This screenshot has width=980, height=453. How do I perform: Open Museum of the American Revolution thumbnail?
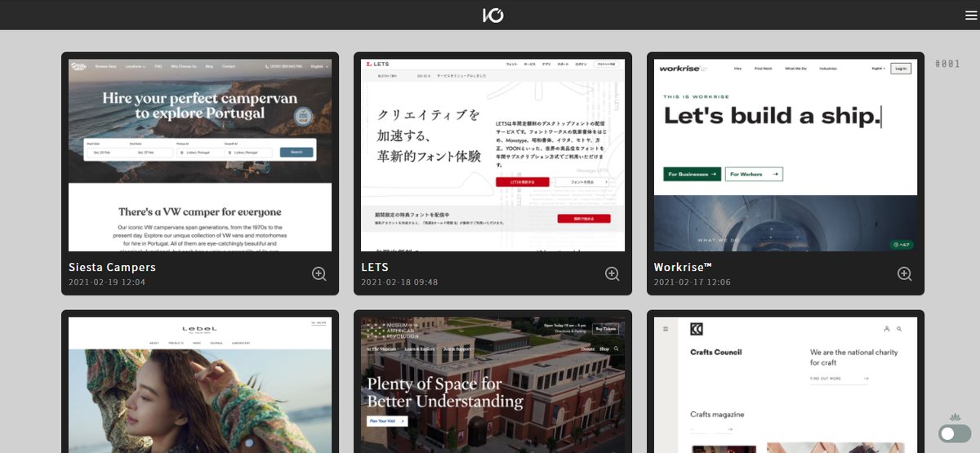click(x=492, y=385)
